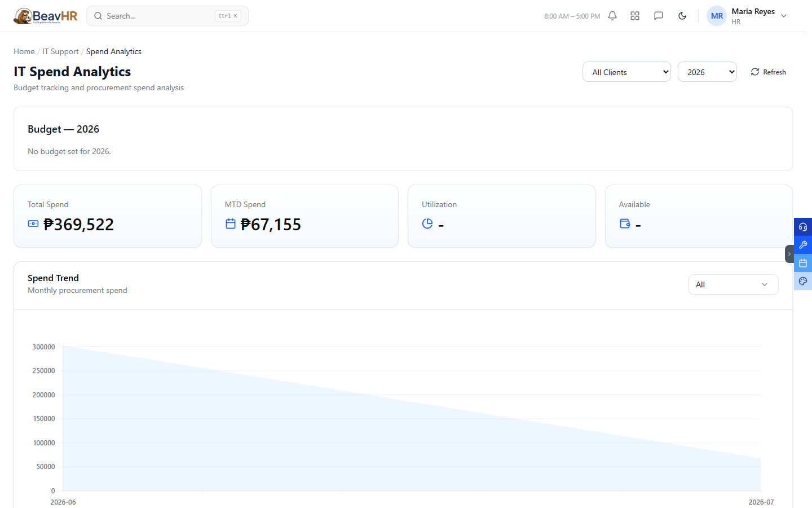Click the MTD Spend calendar icon

click(231, 224)
